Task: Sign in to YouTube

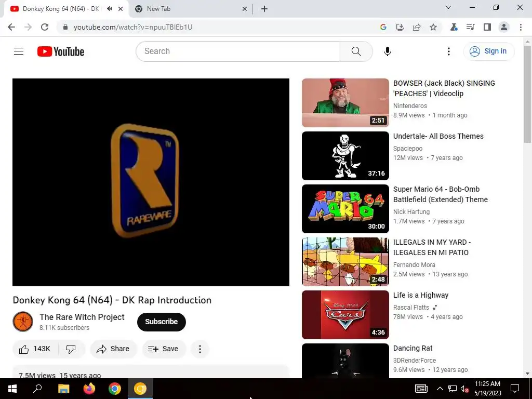Action: tap(488, 51)
